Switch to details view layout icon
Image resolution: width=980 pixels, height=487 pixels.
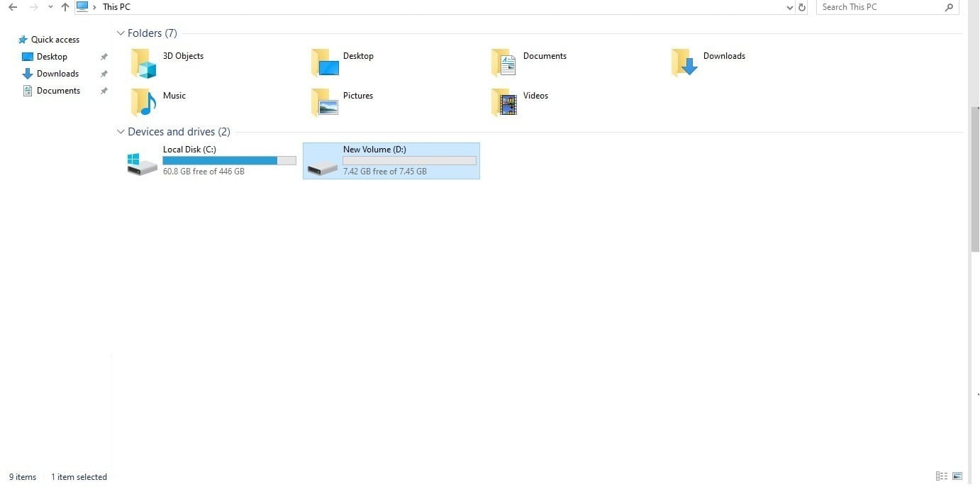(x=942, y=476)
